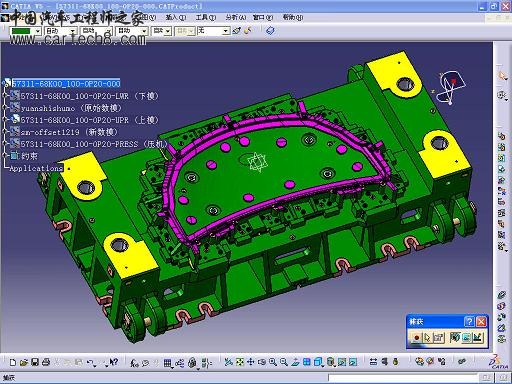The image size is (512, 384).
Task: Toggle the select mode arrow in capture panel
Action: pos(427,338)
